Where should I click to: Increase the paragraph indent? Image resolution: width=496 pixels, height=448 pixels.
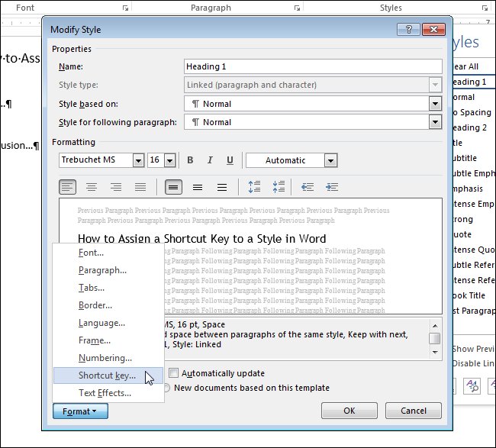[332, 187]
